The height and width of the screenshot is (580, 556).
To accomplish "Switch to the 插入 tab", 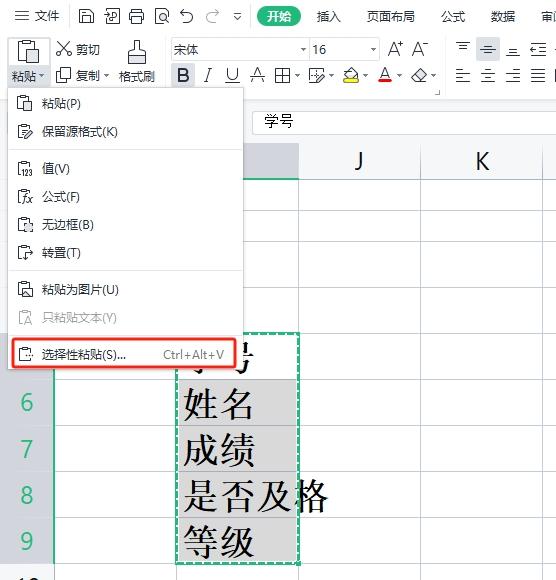I will [x=328, y=16].
